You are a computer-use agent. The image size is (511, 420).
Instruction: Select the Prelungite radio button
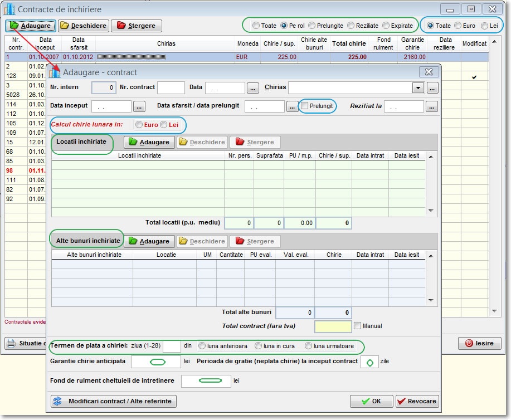tap(312, 26)
